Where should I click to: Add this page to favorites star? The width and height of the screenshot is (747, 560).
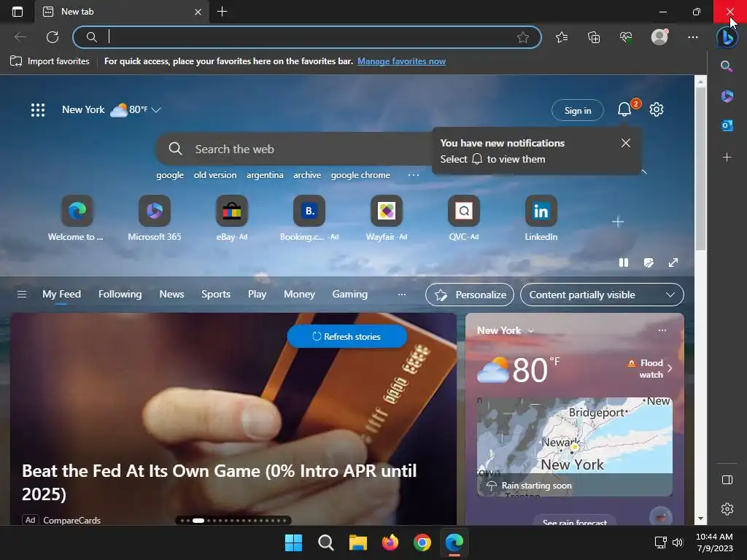(x=522, y=37)
